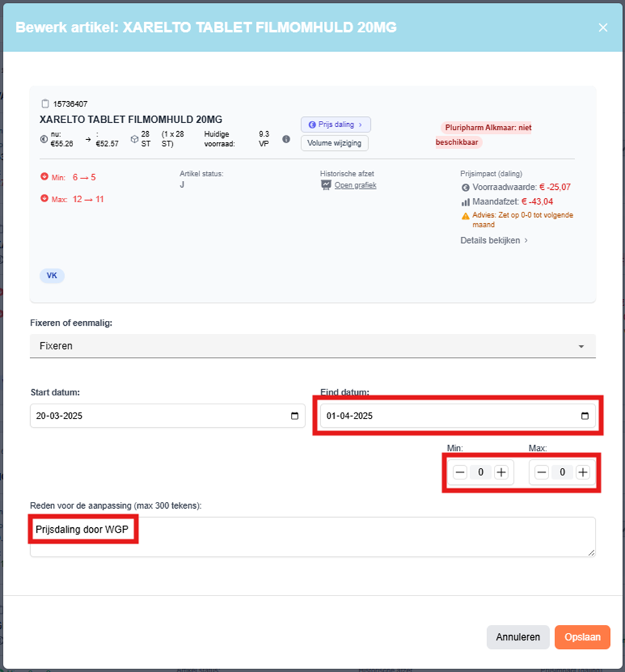Decrease the Max value
The width and height of the screenshot is (625, 672).
542,473
